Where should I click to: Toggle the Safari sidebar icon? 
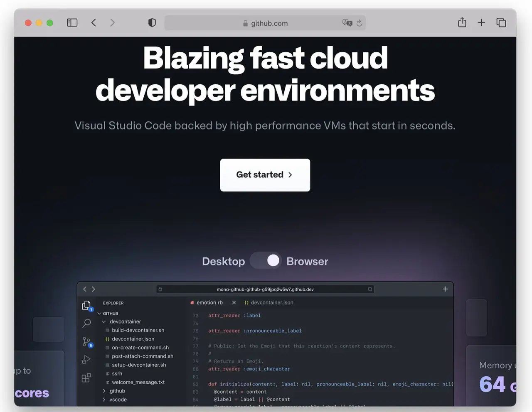click(72, 22)
